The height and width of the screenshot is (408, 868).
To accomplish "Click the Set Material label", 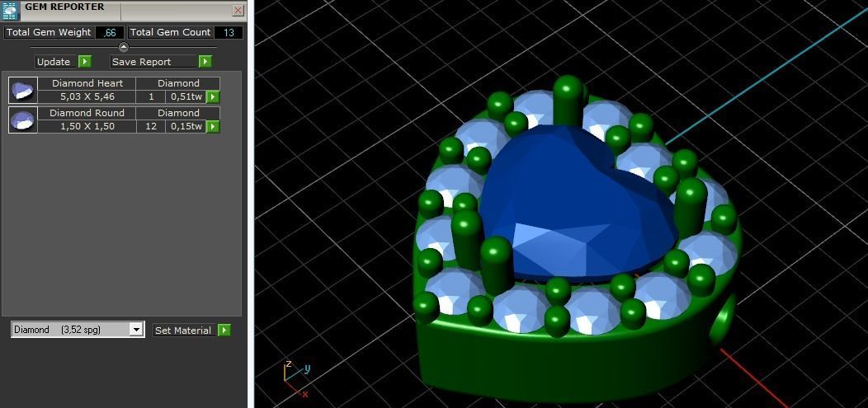I will 183,330.
